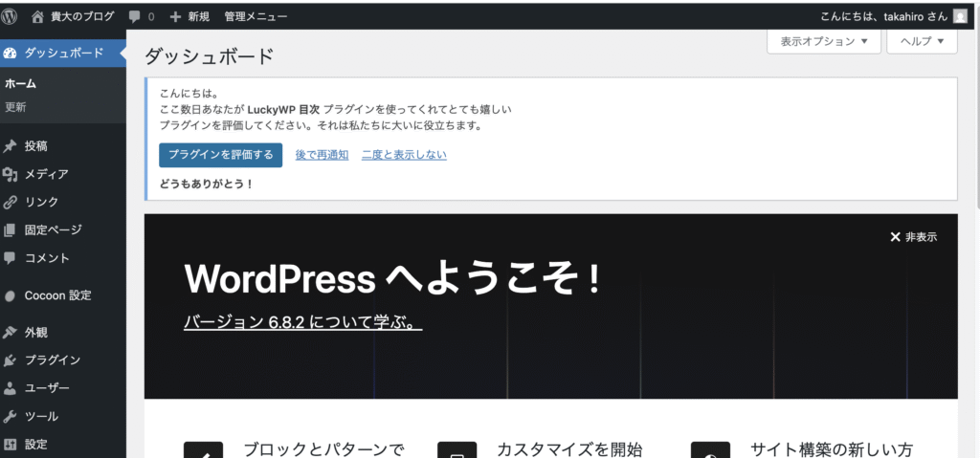Open the ツール sidebar menu

pos(63,416)
